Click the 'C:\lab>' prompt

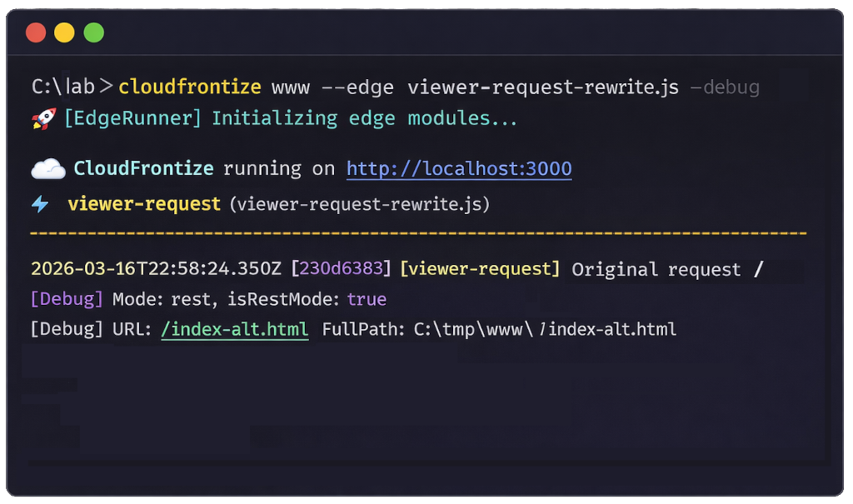(x=72, y=87)
